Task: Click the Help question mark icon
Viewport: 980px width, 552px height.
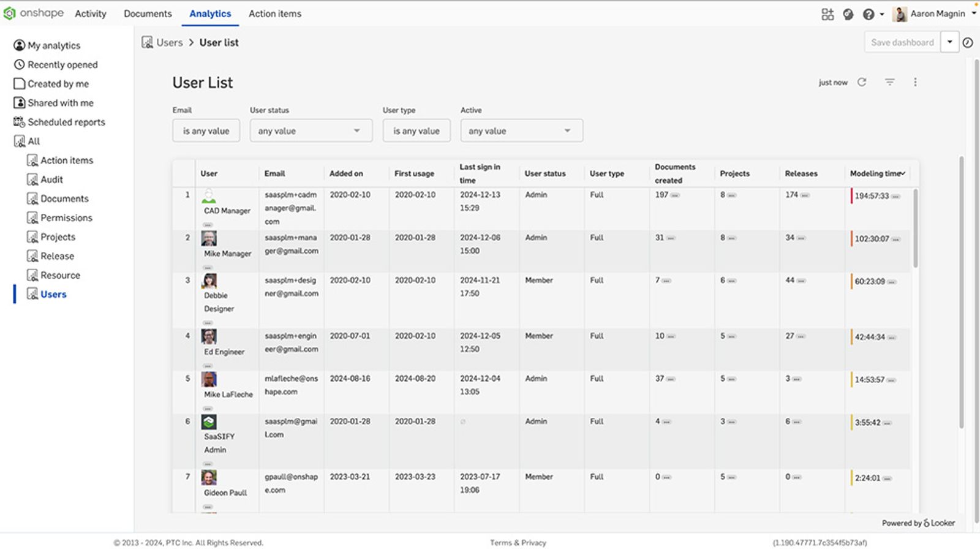Action: coord(868,13)
